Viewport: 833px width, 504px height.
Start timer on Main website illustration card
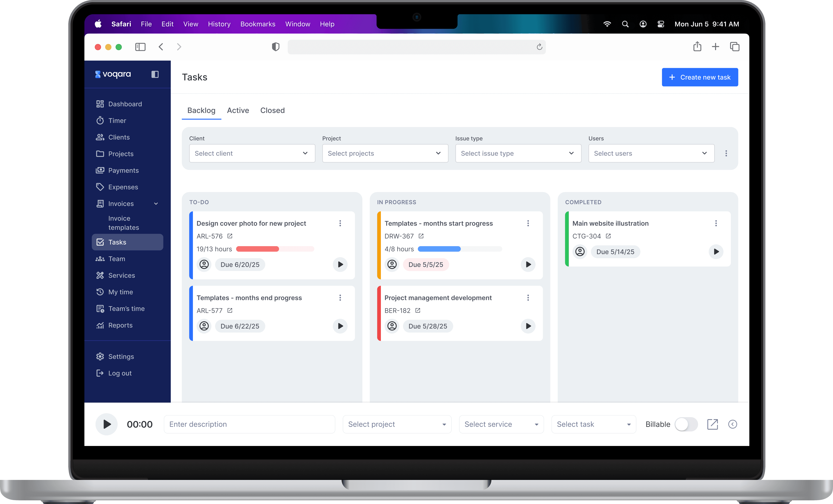tap(716, 252)
